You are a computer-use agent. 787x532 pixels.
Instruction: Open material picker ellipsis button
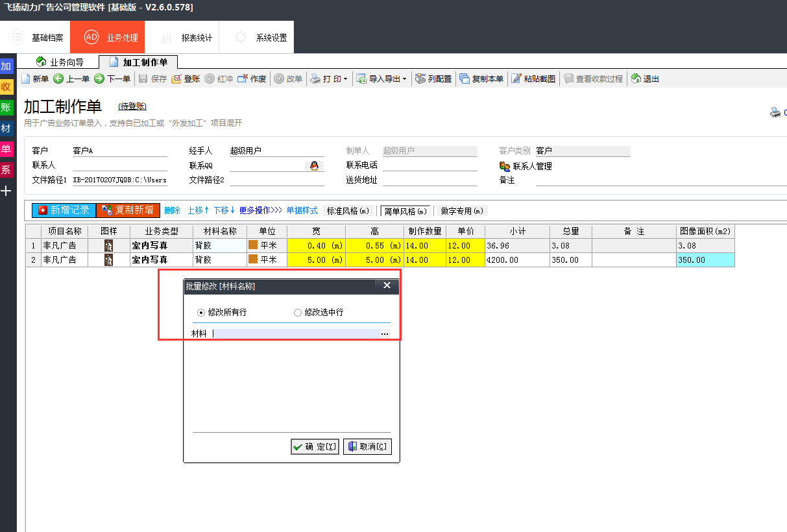point(385,333)
